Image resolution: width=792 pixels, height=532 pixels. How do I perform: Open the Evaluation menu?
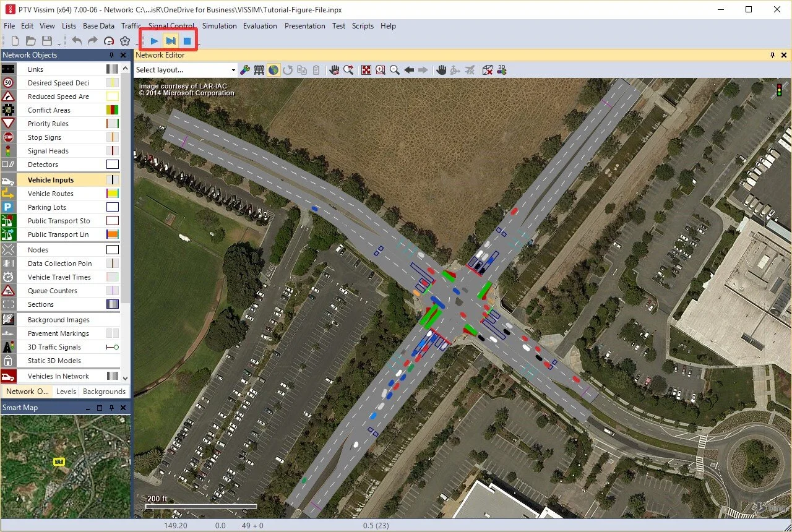pyautogui.click(x=260, y=26)
